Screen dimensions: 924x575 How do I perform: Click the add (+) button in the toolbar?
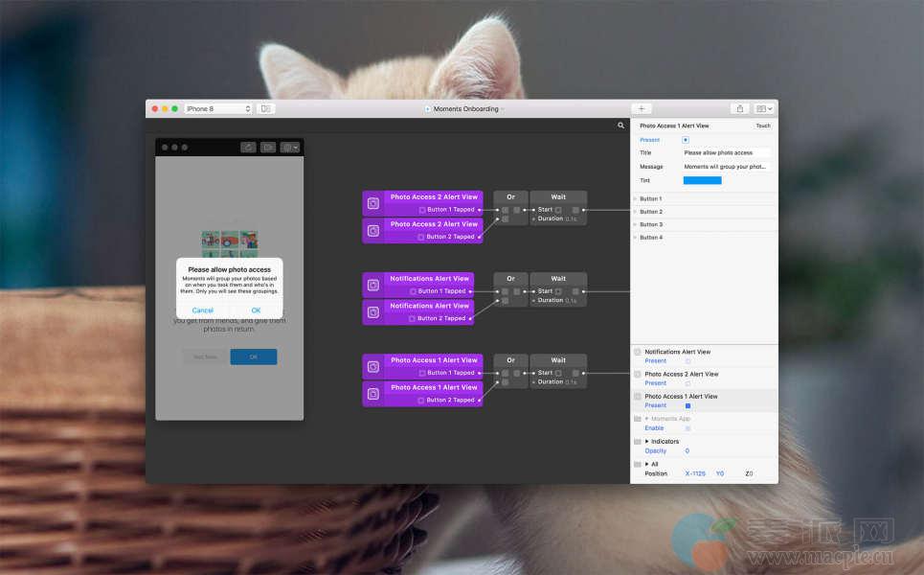[642, 109]
